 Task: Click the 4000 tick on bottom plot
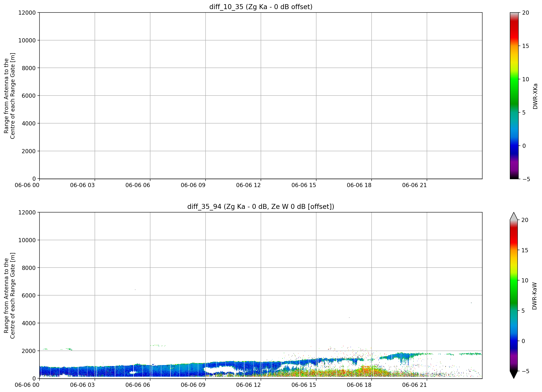[x=29, y=323]
